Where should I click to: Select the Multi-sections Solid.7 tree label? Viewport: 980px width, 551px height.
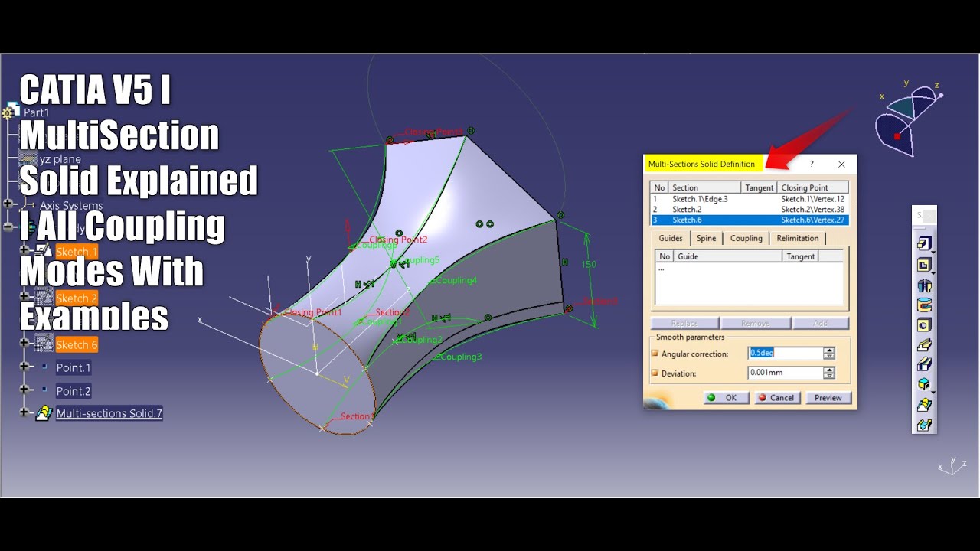point(109,413)
